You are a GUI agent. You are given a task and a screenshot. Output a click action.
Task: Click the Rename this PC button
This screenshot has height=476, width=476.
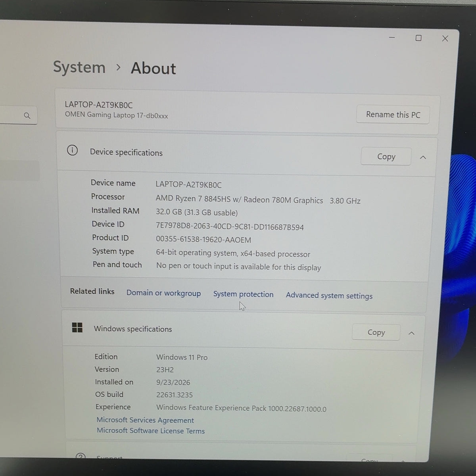393,115
